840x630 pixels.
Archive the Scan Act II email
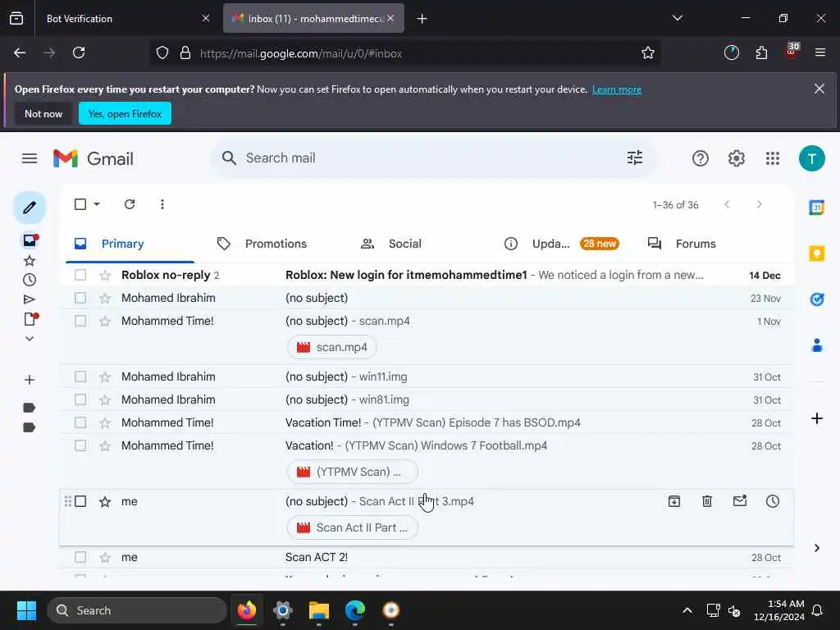pyautogui.click(x=674, y=501)
